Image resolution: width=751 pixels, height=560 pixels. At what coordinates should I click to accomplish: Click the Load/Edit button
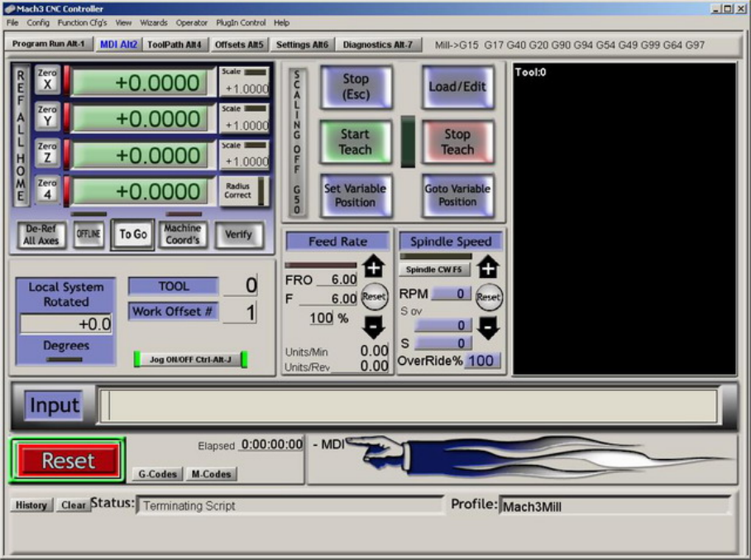(457, 87)
